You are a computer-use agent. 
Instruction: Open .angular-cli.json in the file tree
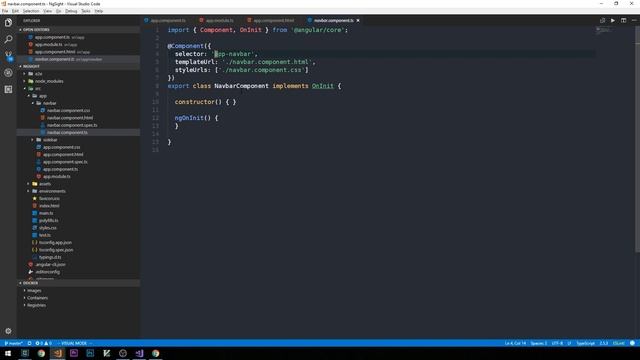pos(78,264)
